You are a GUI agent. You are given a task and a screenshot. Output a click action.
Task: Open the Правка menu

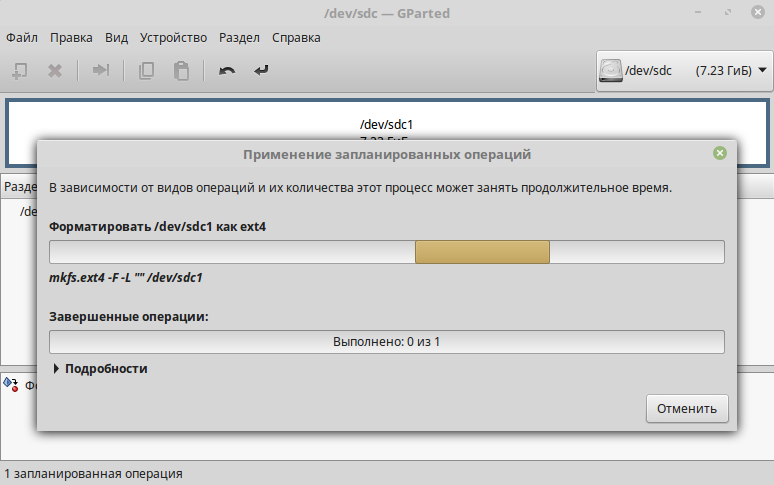click(x=71, y=38)
